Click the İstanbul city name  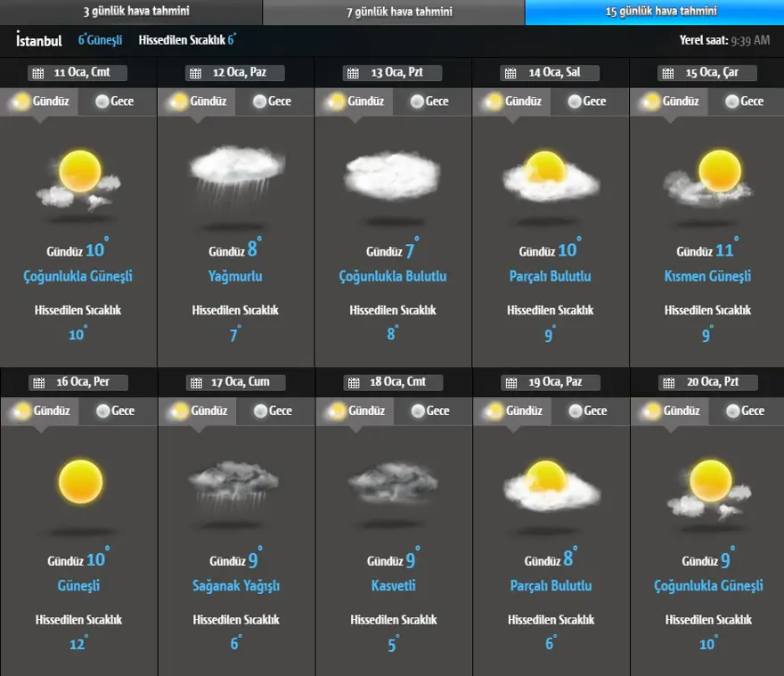pos(39,41)
